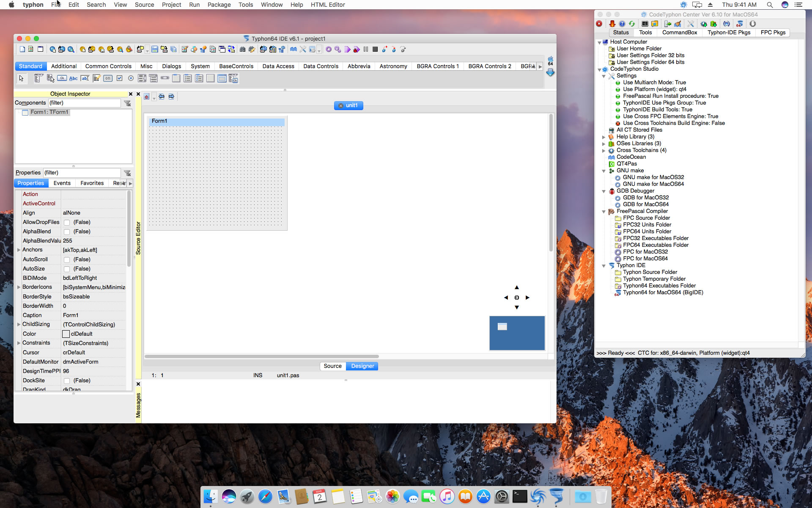Open the Project menu
The width and height of the screenshot is (812, 508).
point(171,5)
